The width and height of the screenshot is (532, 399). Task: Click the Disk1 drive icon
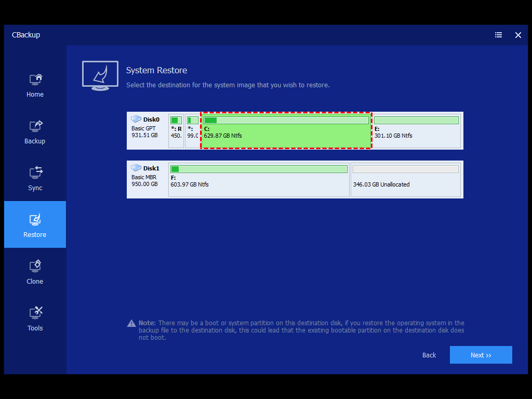click(x=136, y=168)
